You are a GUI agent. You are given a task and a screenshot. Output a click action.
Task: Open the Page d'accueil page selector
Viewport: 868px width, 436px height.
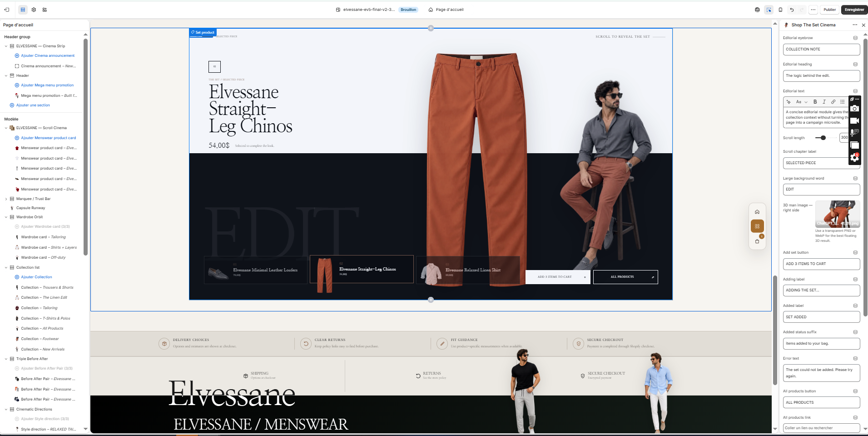[446, 10]
